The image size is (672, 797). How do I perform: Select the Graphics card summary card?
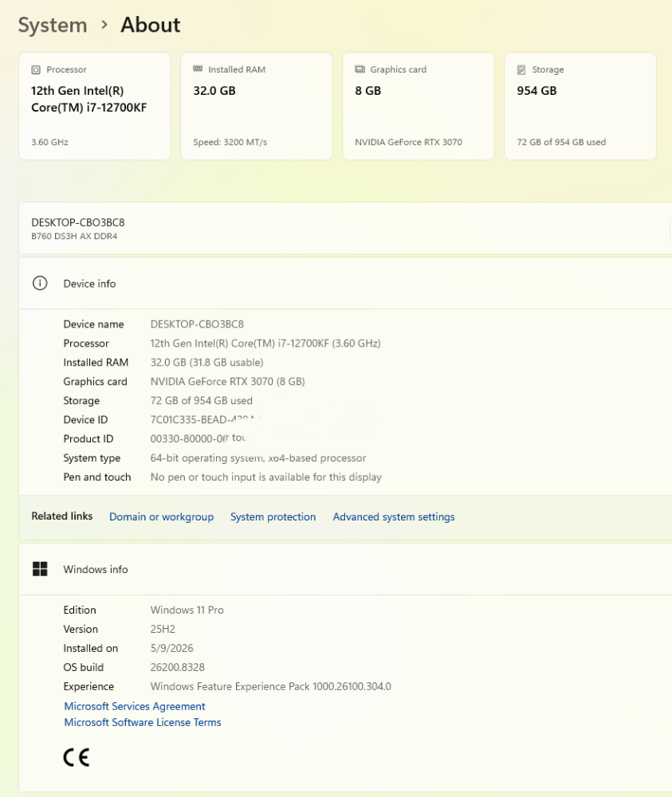tap(419, 106)
